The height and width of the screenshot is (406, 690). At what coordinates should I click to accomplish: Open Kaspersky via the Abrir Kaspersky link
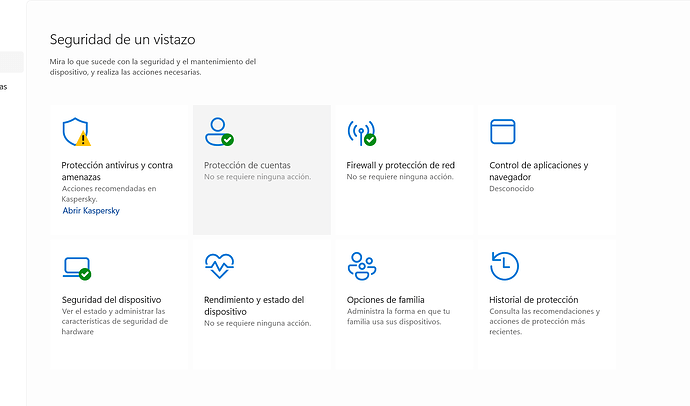point(91,211)
